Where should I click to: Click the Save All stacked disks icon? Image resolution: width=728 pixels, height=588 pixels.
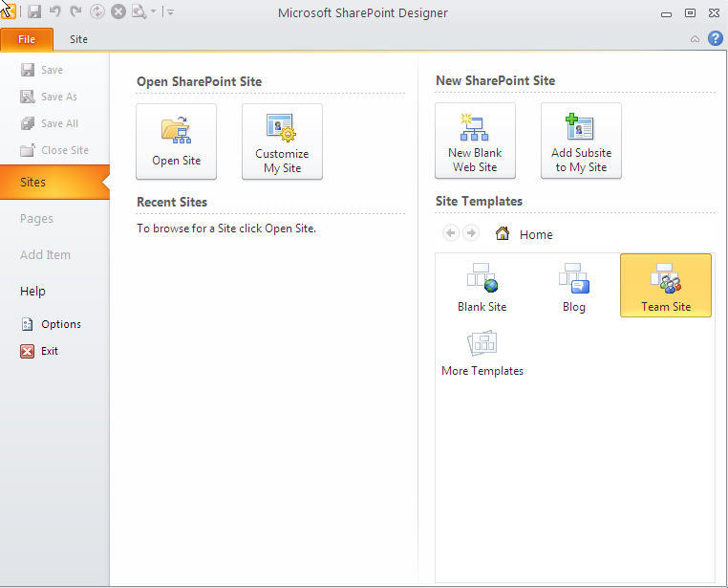(28, 123)
